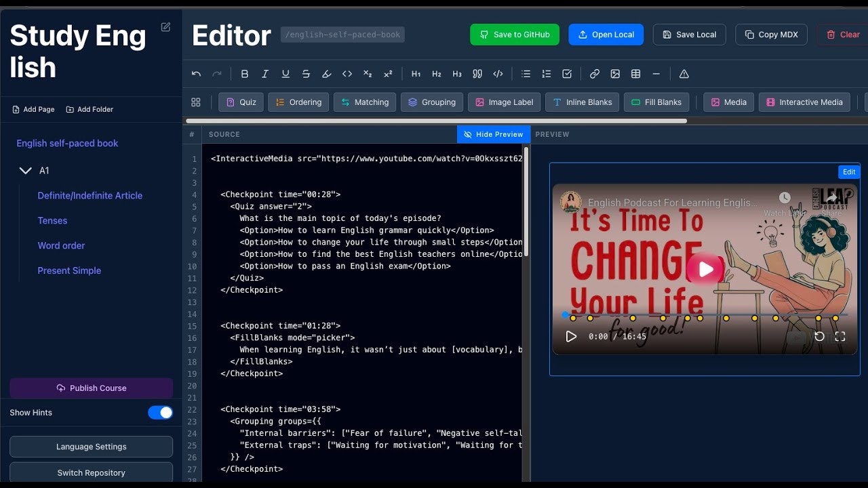Click the video progress bar
Viewport: 868px width, 488px height.
pos(705,315)
